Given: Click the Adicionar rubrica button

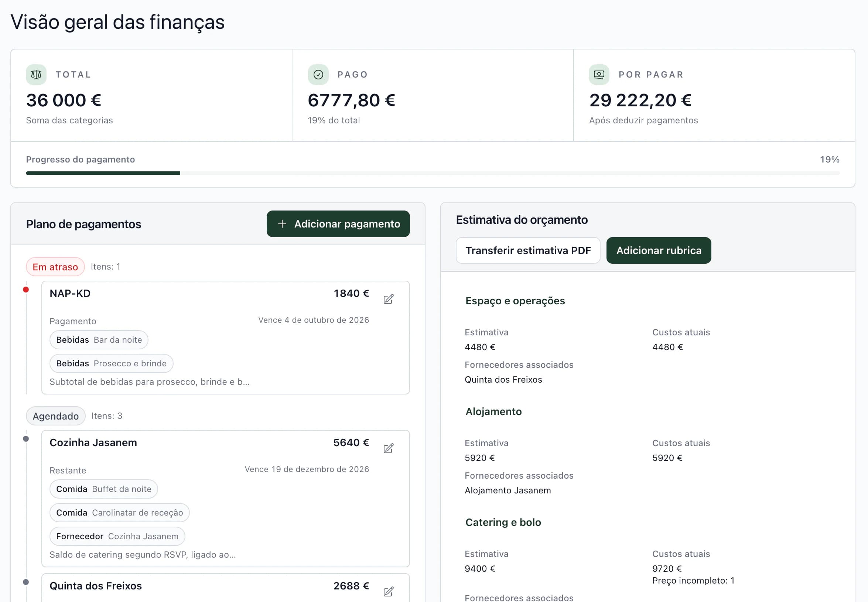Looking at the screenshot, I should click(x=659, y=250).
